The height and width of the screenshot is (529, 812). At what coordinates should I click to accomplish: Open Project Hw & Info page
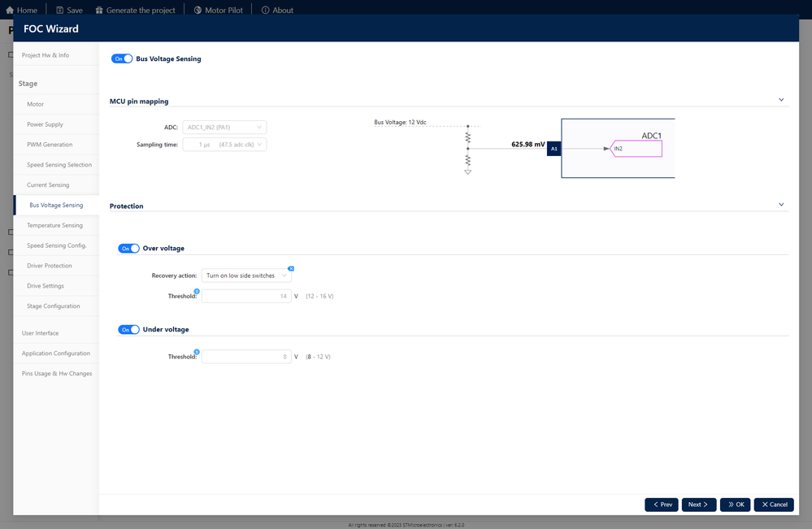(x=56, y=55)
